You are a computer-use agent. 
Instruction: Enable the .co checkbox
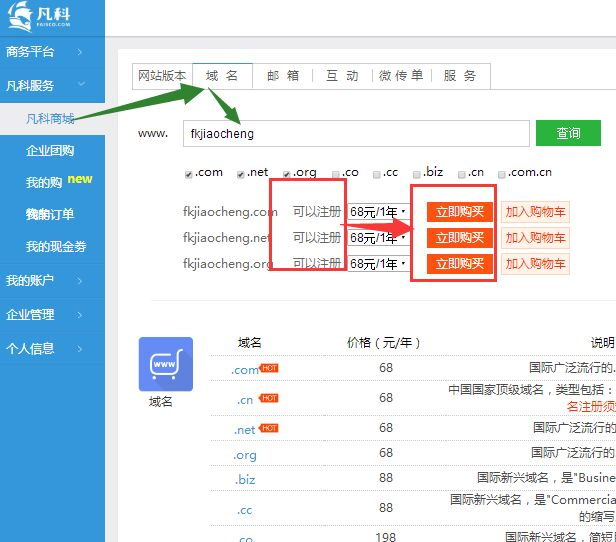(336, 174)
